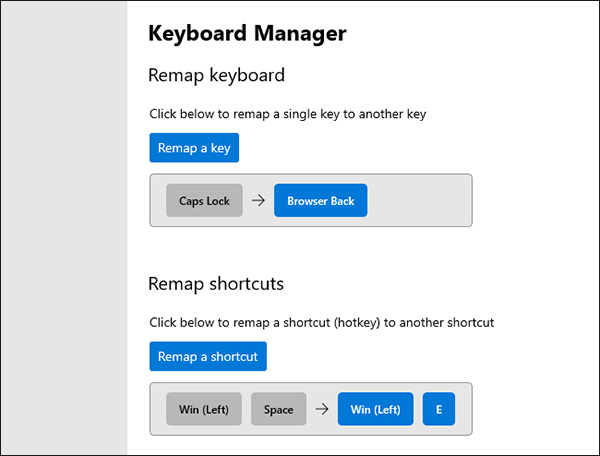The width and height of the screenshot is (600, 456).
Task: Select the gray Win (Left) key chip
Action: pyautogui.click(x=204, y=409)
